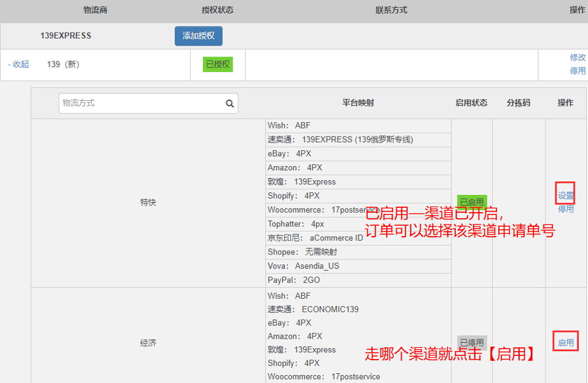
Task: Click the 139EXPRESS carrier name
Action: [x=66, y=36]
